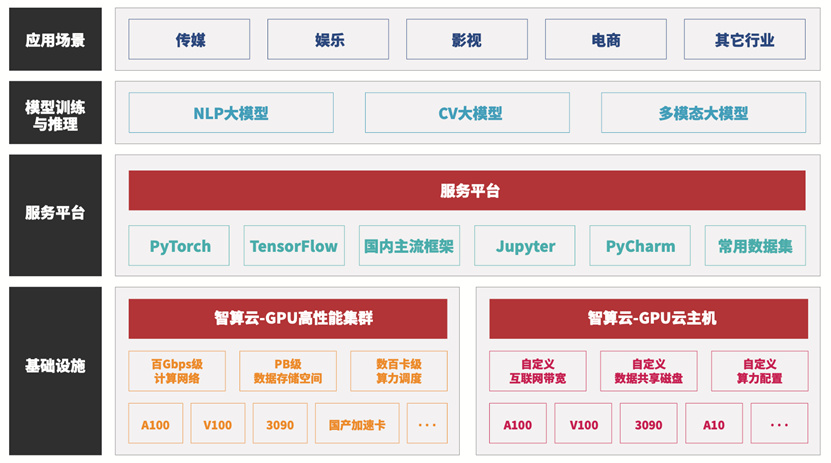Click the 国内主流框架 box
The height and width of the screenshot is (463, 831).
pyautogui.click(x=409, y=246)
